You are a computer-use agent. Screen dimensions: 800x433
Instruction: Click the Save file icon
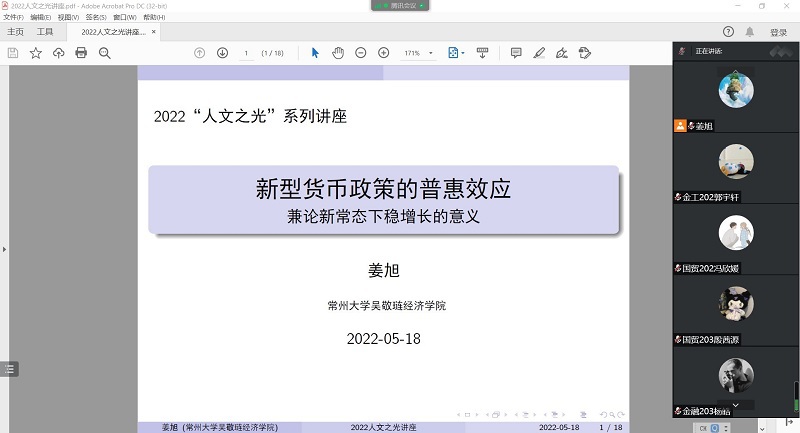point(13,53)
